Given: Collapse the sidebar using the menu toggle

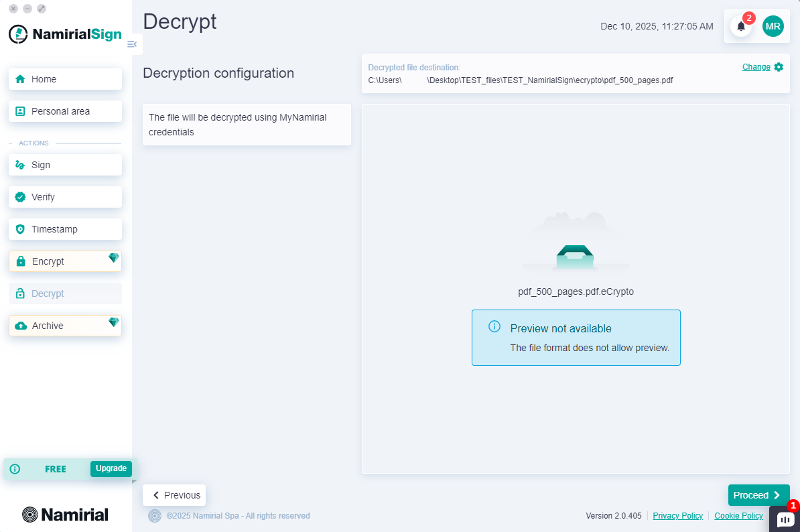Looking at the screenshot, I should coord(132,44).
